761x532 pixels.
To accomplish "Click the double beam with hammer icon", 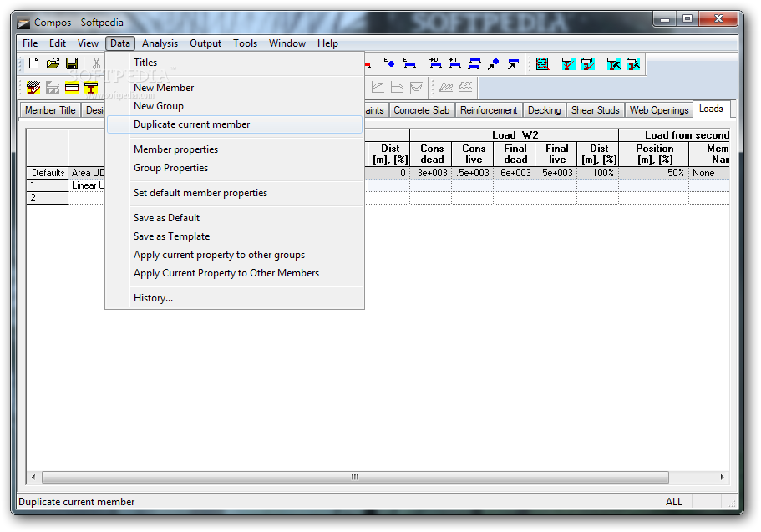I will pos(633,63).
